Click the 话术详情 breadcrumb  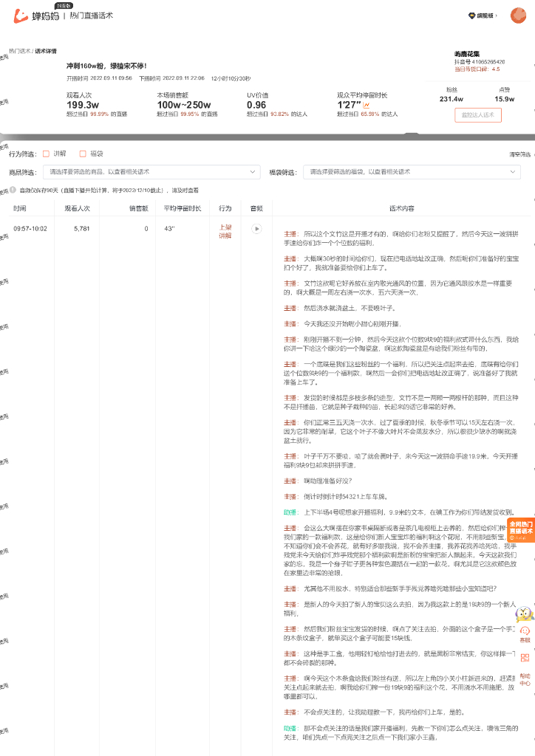coord(46,51)
